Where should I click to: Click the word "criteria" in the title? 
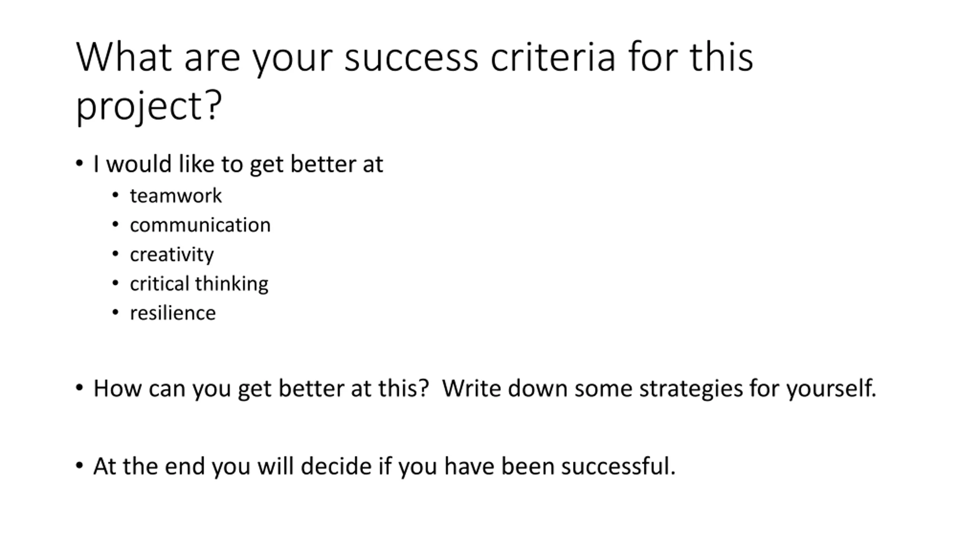pos(552,57)
